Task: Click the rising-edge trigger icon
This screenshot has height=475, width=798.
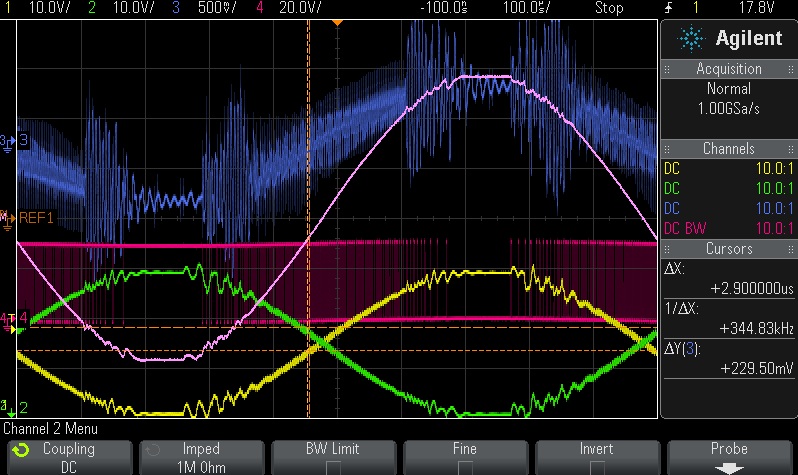Action: point(669,8)
